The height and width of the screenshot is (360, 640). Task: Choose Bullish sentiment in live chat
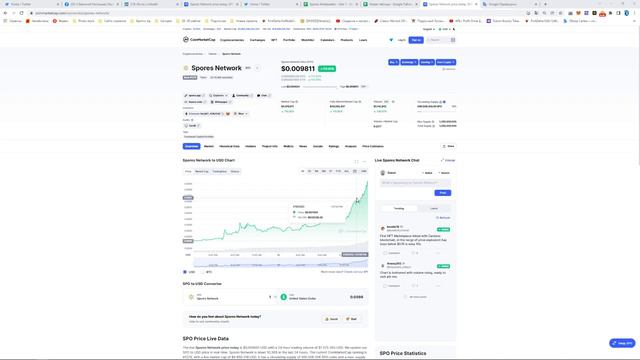(x=427, y=173)
